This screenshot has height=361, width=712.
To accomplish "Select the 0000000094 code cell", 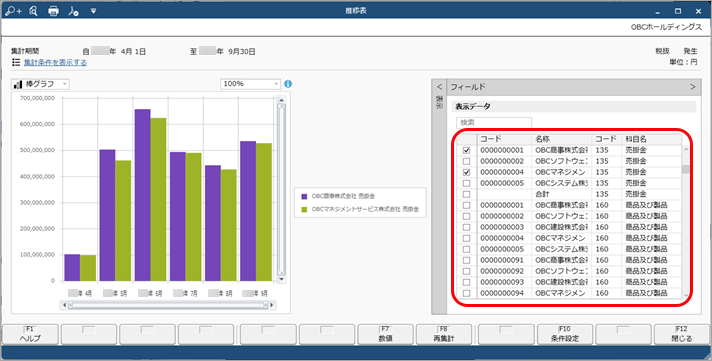I will 504,293.
